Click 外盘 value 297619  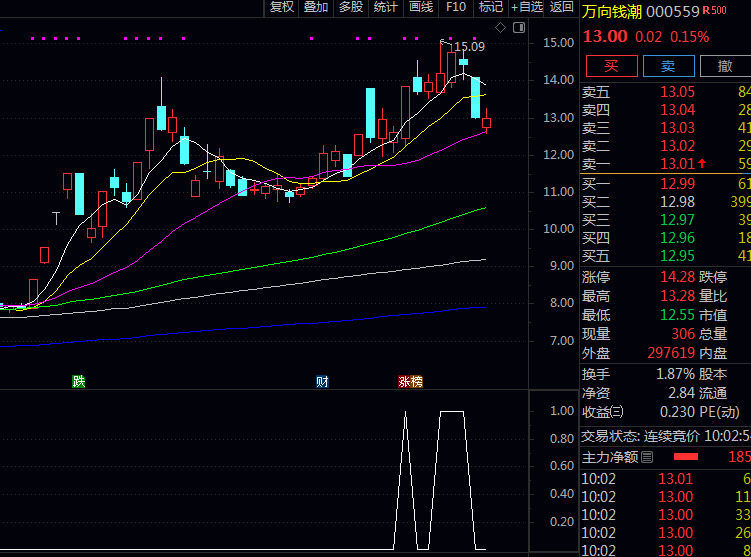pos(671,353)
